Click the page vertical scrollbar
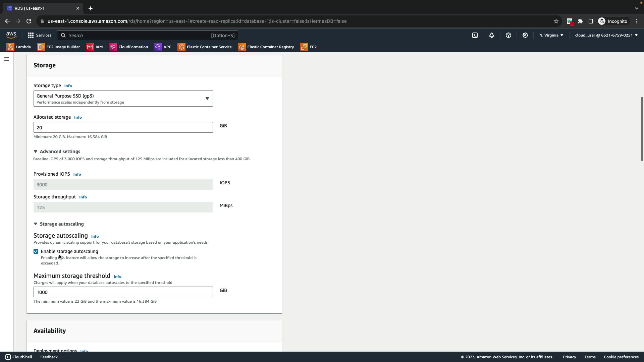Screen dimensions: 644x362 (x=642, y=129)
